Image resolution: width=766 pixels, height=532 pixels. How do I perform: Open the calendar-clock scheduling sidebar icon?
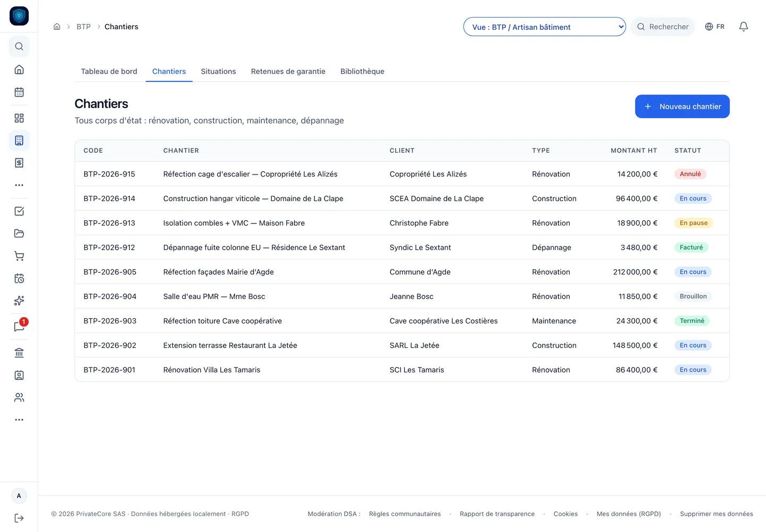pos(19,278)
